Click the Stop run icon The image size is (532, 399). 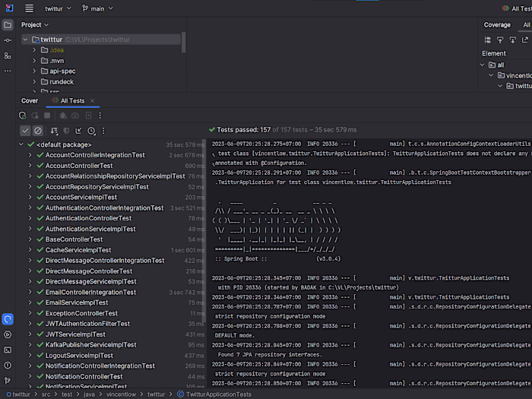(x=47, y=116)
